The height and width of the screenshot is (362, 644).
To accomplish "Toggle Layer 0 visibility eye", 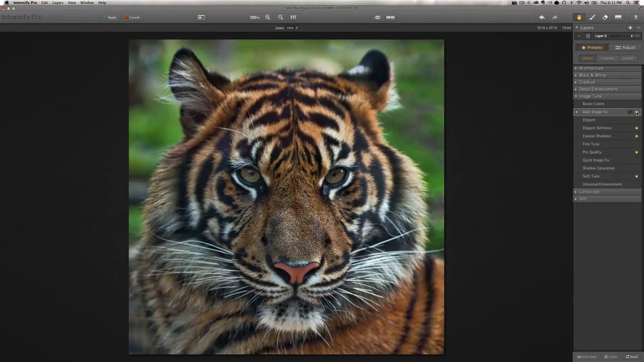I will pyautogui.click(x=579, y=36).
